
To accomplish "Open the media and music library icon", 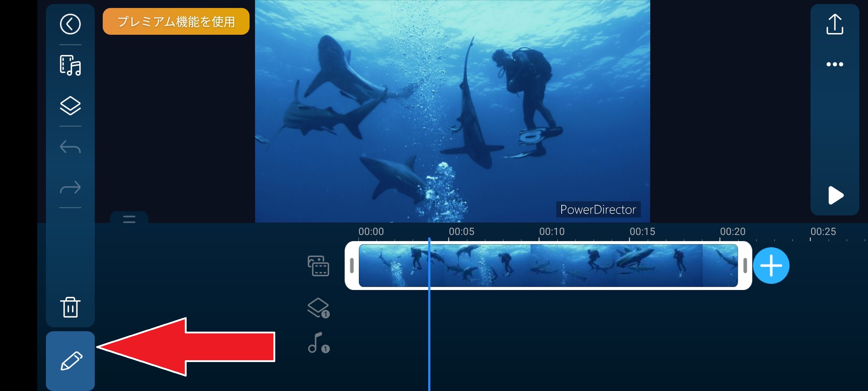I will [70, 66].
